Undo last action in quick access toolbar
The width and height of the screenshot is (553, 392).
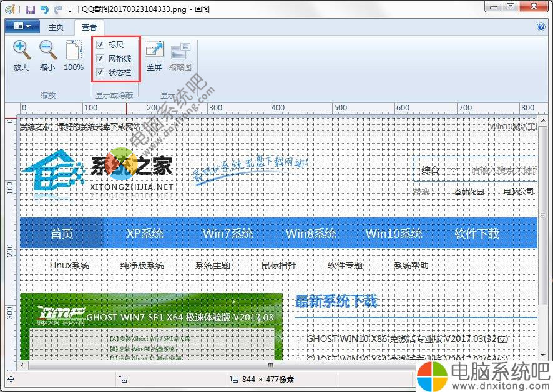44,9
